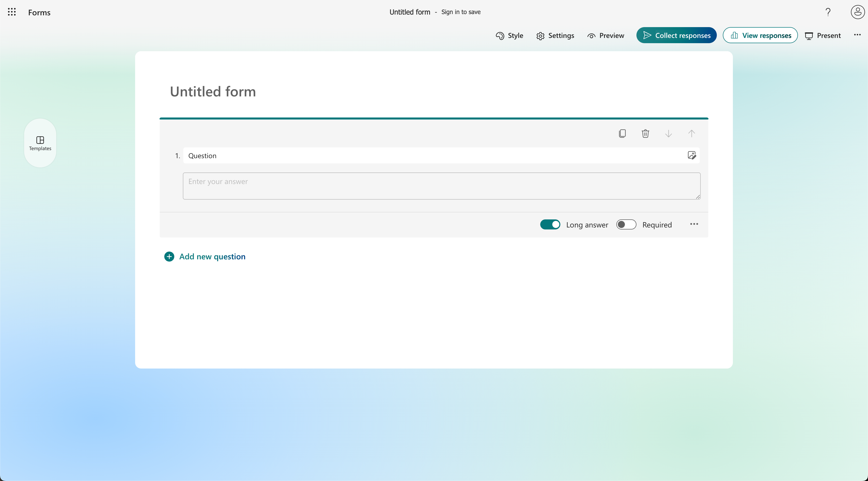The image size is (868, 481).
Task: Open the form's more options menu
Action: tap(857, 35)
